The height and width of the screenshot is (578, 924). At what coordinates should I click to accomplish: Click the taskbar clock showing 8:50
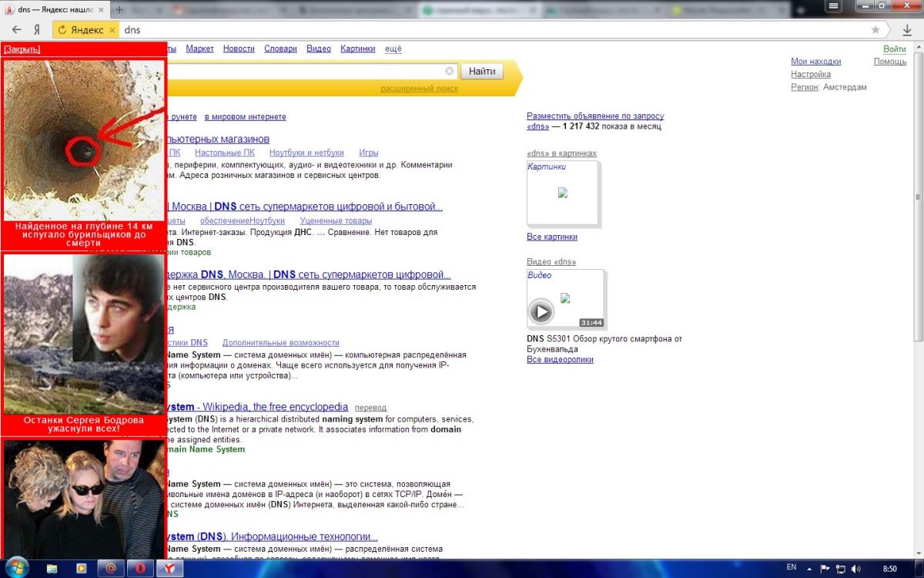click(x=889, y=569)
